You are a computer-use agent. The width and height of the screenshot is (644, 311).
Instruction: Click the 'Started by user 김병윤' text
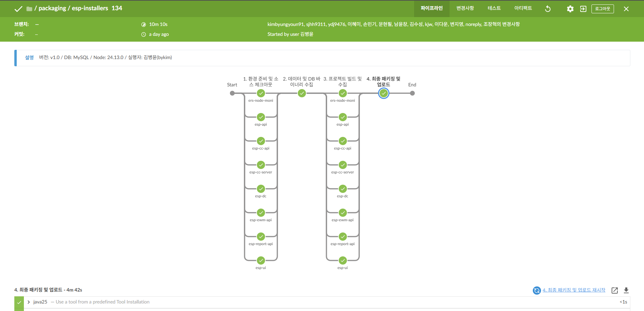(290, 34)
